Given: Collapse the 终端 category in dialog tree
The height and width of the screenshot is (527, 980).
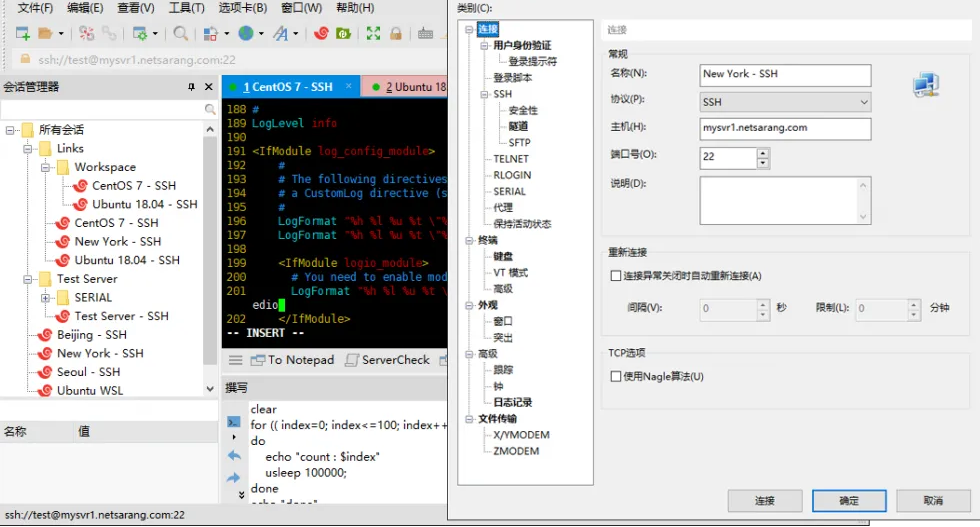Looking at the screenshot, I should pyautogui.click(x=469, y=240).
